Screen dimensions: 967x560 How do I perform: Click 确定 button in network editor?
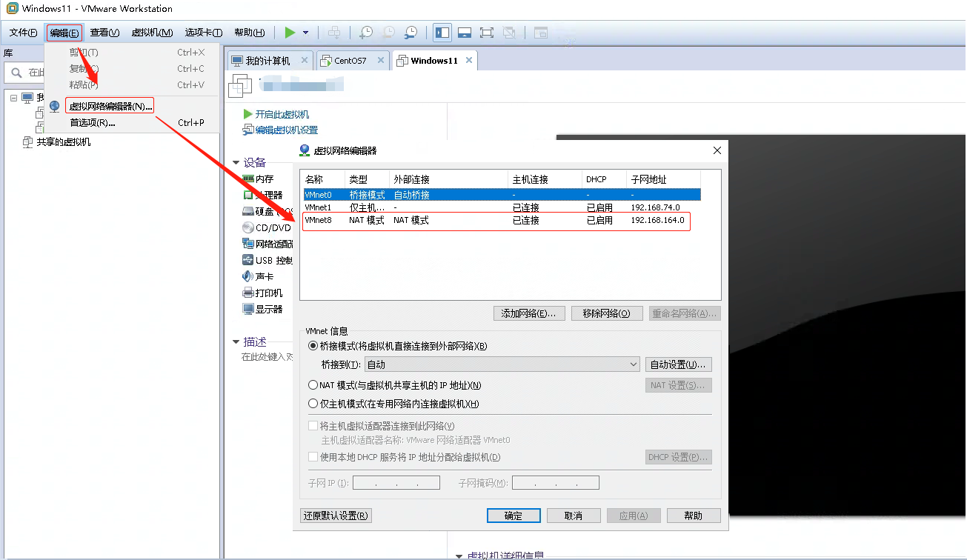pos(514,516)
